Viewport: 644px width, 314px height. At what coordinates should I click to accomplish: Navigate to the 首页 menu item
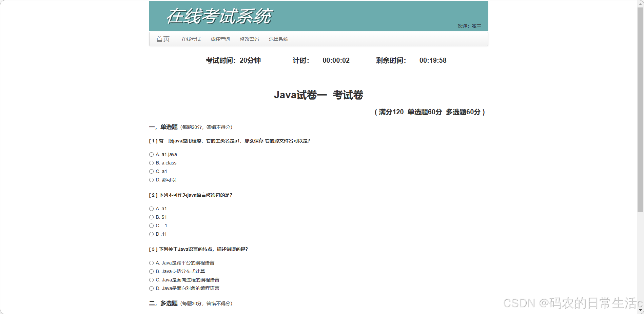click(x=163, y=39)
